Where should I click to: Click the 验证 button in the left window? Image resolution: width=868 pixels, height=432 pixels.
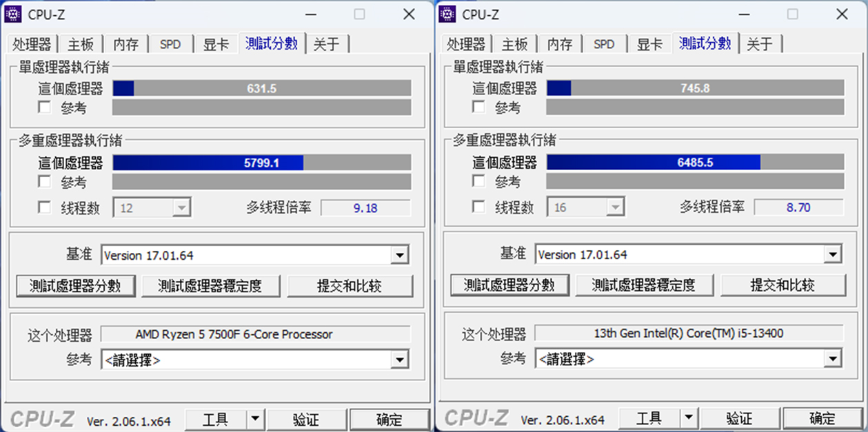pyautogui.click(x=306, y=418)
